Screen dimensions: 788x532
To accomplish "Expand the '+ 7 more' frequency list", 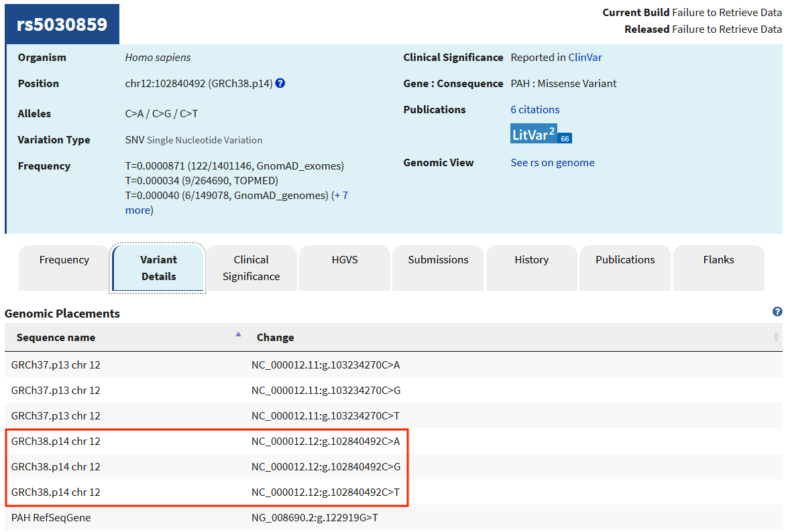I will tap(236, 203).
